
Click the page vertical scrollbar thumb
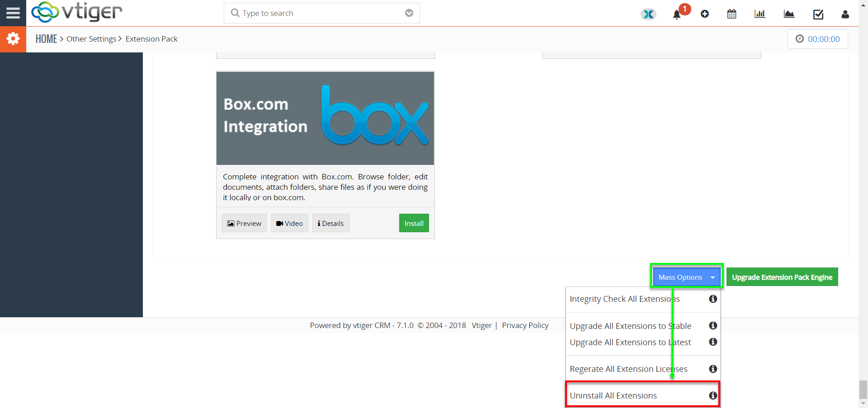pos(863,389)
